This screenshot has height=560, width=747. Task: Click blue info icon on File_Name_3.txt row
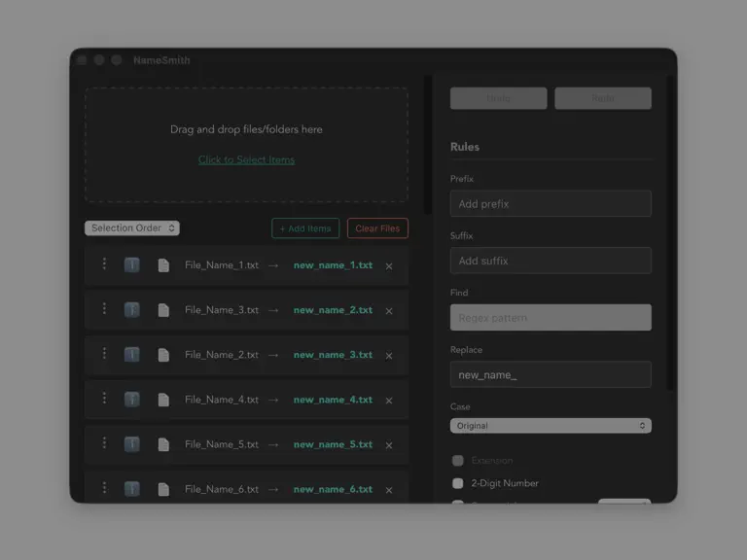pos(132,309)
